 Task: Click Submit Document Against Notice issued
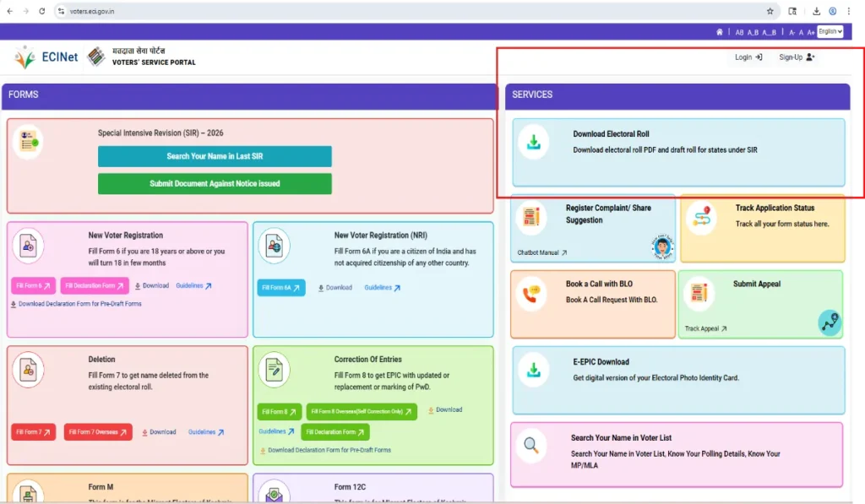[x=215, y=183]
